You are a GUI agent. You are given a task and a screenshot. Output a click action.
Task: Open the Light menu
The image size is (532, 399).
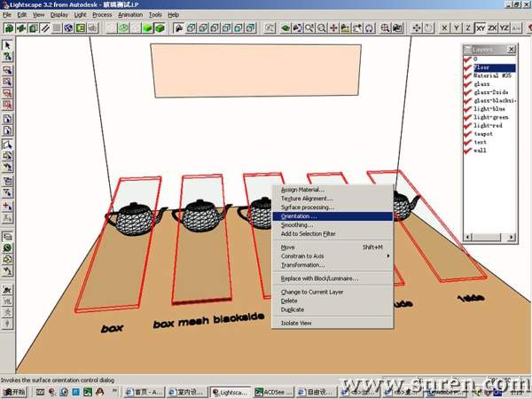[81, 15]
